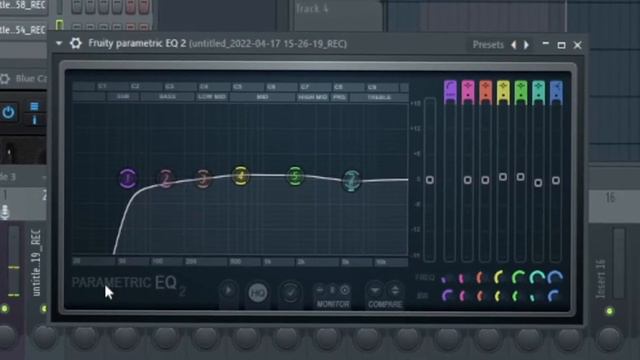
Task: Open the pink band 2 filter type selector
Action: (x=468, y=91)
